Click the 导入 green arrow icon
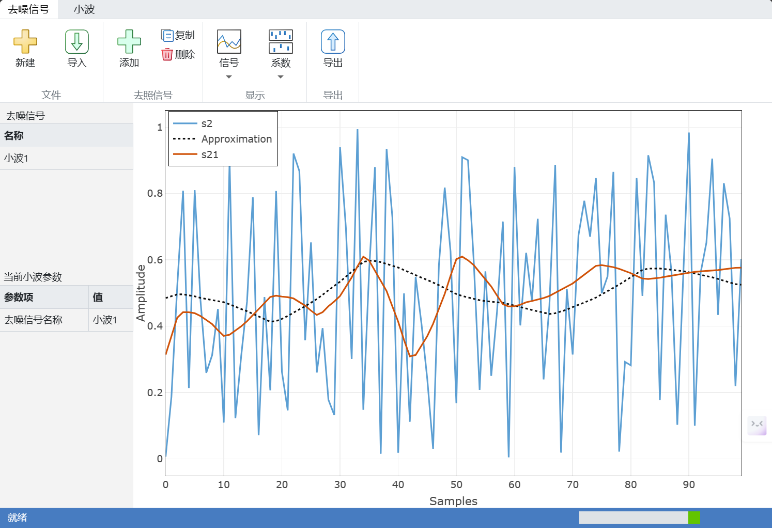Viewport: 772px width, 532px height. click(x=77, y=41)
